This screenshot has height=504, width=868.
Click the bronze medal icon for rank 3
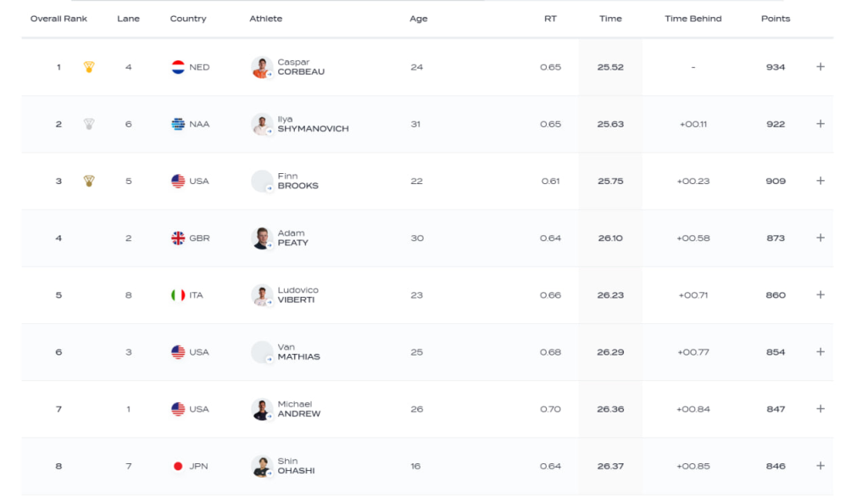(x=89, y=181)
